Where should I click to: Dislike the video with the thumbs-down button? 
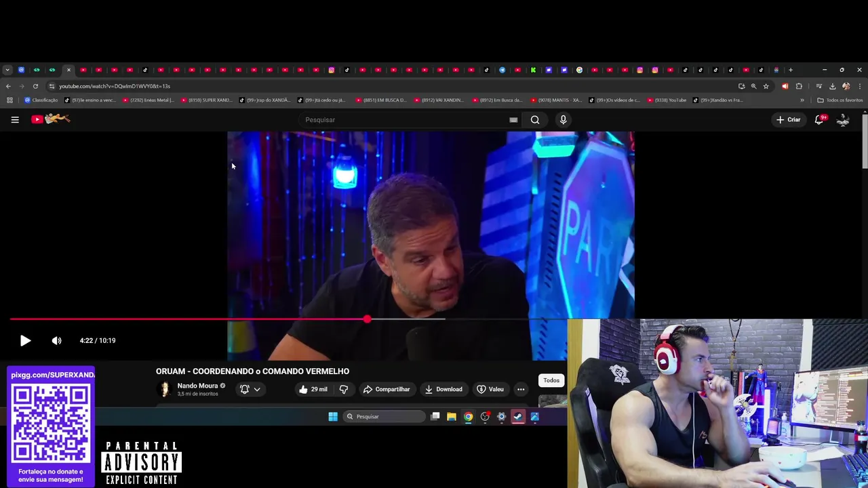point(344,389)
